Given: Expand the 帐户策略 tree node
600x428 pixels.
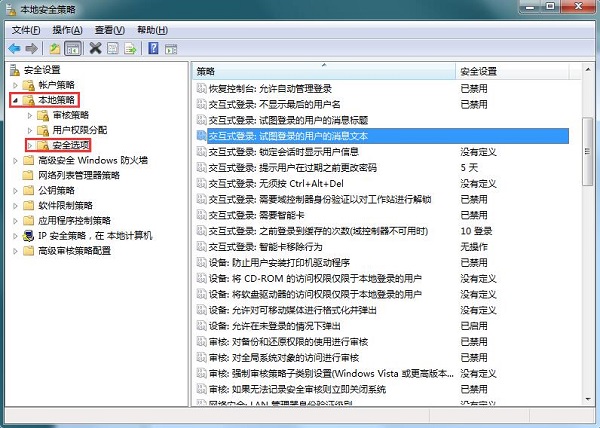Looking at the screenshot, I should (x=15, y=86).
